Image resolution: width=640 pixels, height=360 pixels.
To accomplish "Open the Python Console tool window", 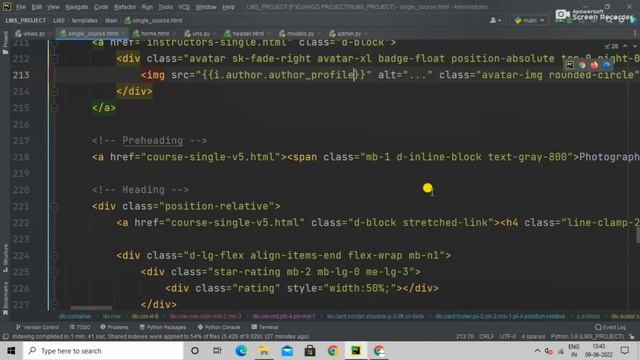I will pyautogui.click(x=219, y=327).
